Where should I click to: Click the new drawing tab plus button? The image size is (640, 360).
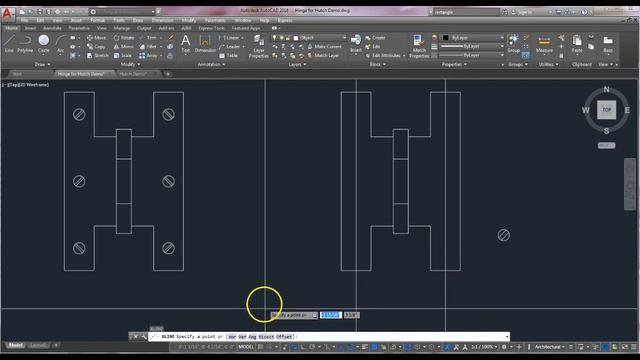tap(167, 74)
